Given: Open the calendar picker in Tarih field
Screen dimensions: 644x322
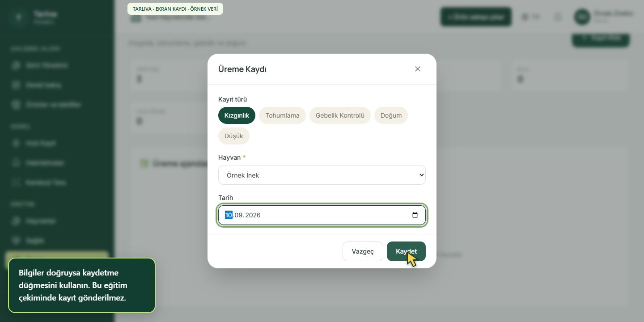Looking at the screenshot, I should click(x=415, y=215).
